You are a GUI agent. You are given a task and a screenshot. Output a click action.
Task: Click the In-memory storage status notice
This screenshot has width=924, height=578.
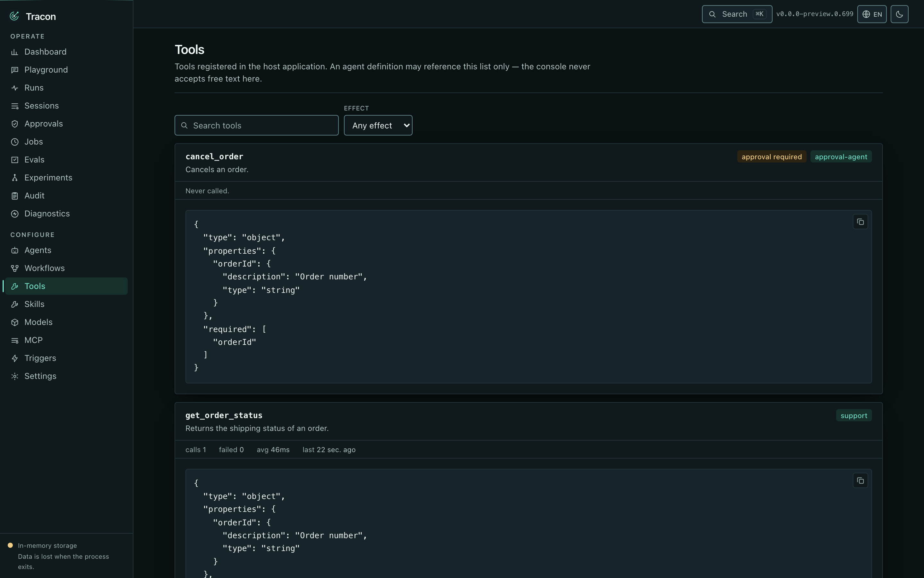(66, 556)
